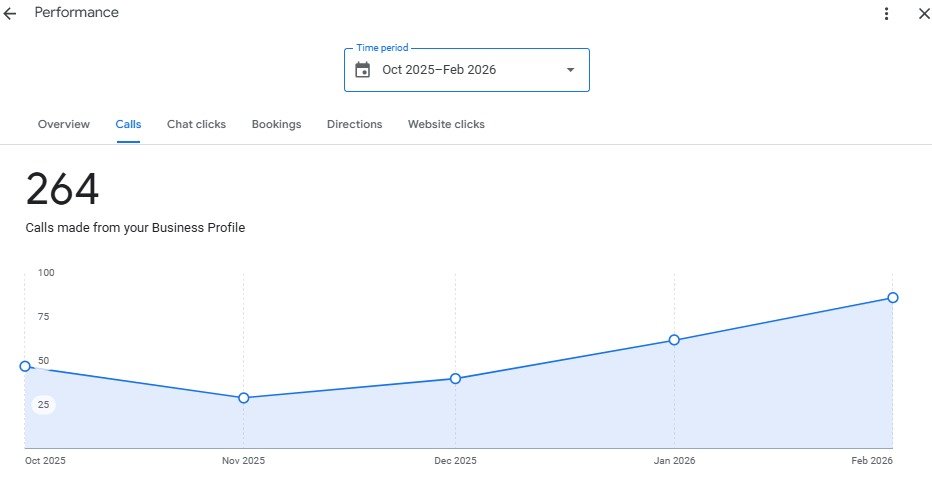The width and height of the screenshot is (932, 487).
Task: Click the 264 total calls number
Action: (62, 190)
